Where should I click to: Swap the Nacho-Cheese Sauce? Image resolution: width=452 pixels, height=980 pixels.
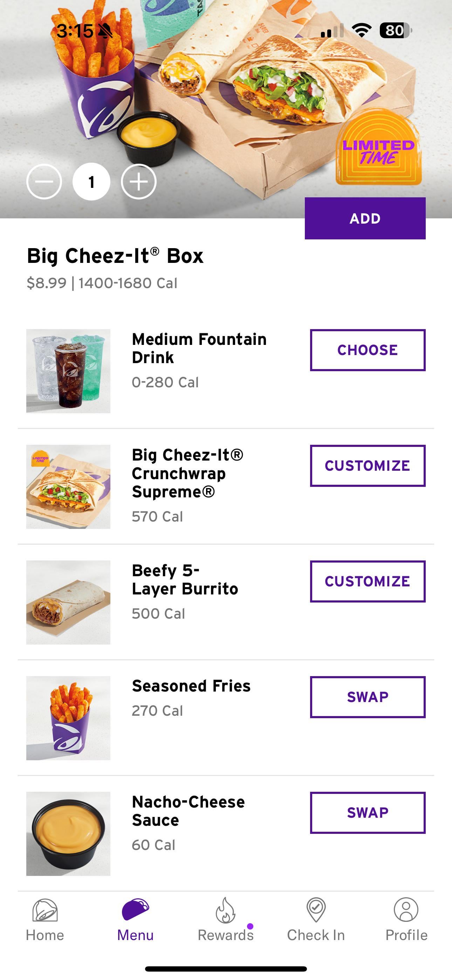pos(368,812)
